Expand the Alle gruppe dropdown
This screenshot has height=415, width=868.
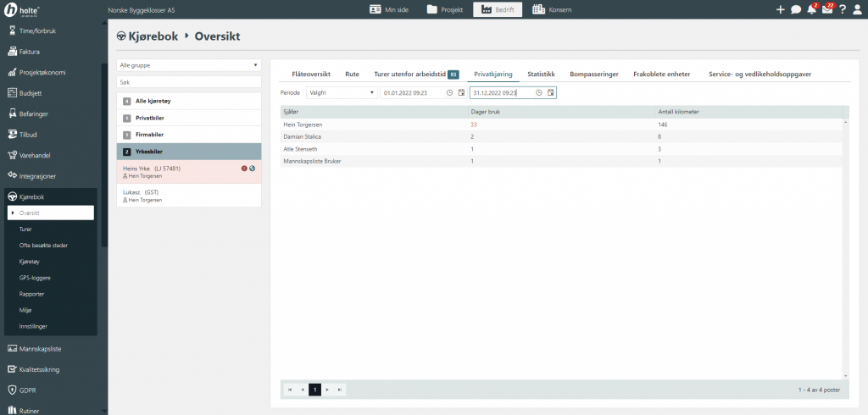(x=188, y=64)
